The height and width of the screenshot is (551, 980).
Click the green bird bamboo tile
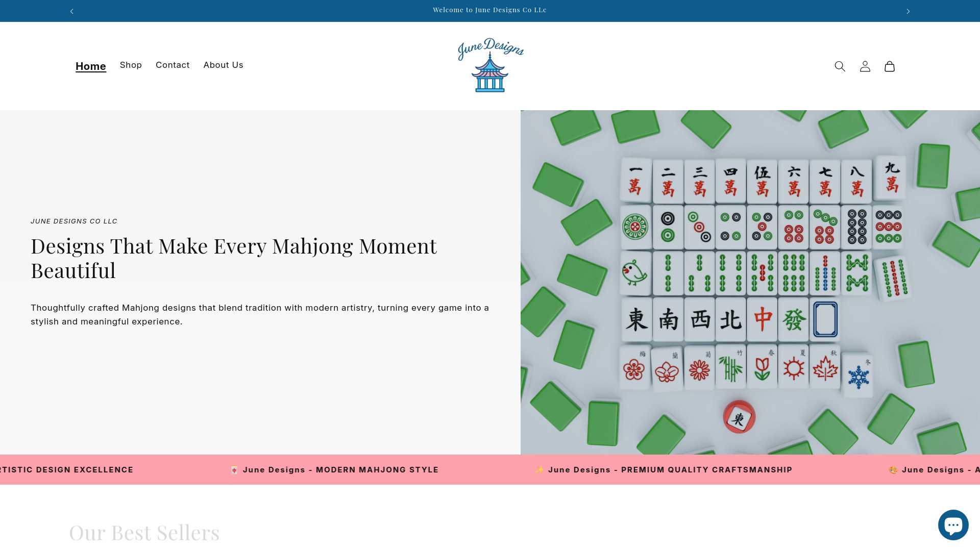click(x=635, y=273)
